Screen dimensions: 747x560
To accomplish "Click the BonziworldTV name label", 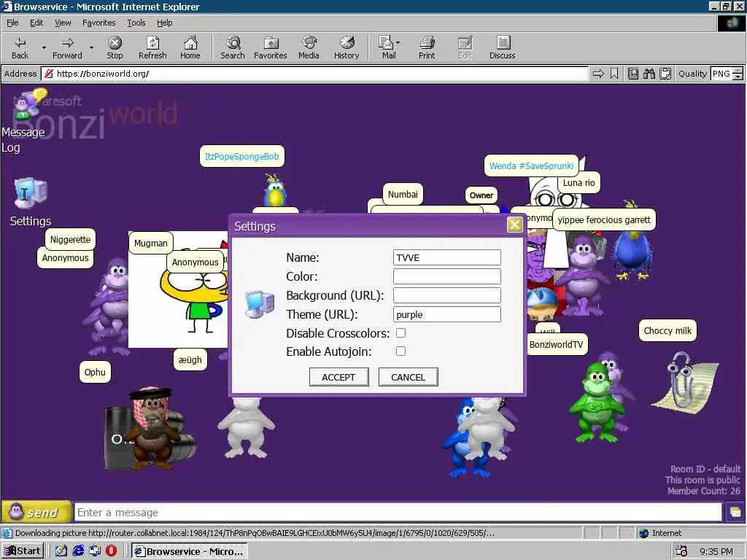I will (x=557, y=344).
